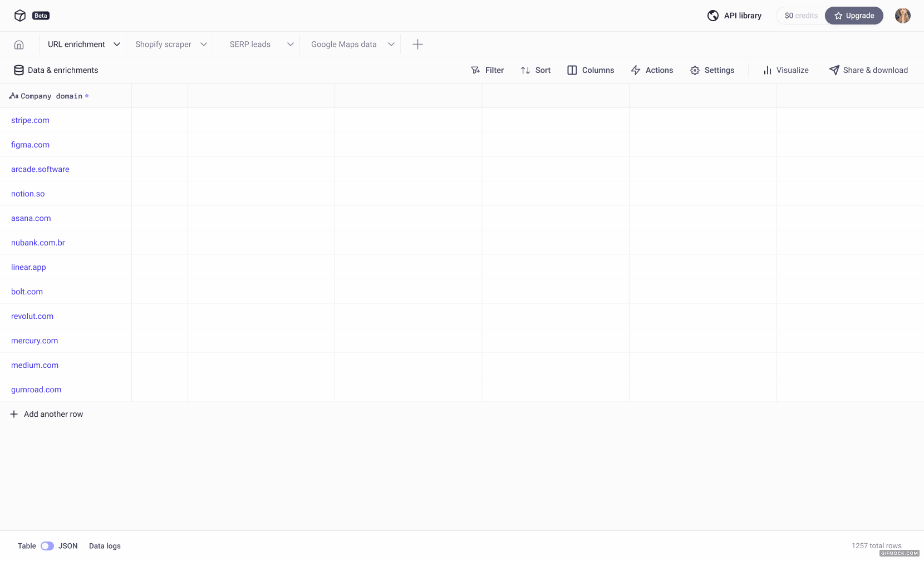Switch to the Shopify scraper tab
This screenshot has width=924, height=561.
pyautogui.click(x=163, y=45)
